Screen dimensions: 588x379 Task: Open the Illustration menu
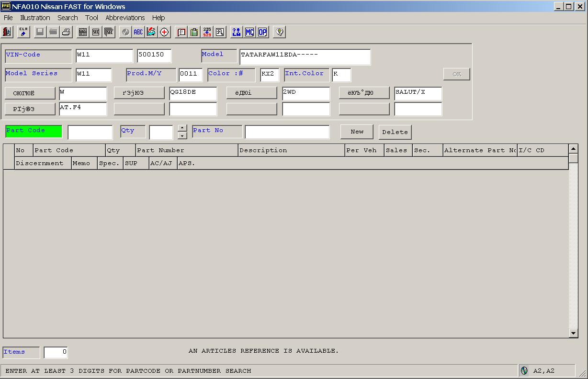click(x=35, y=18)
